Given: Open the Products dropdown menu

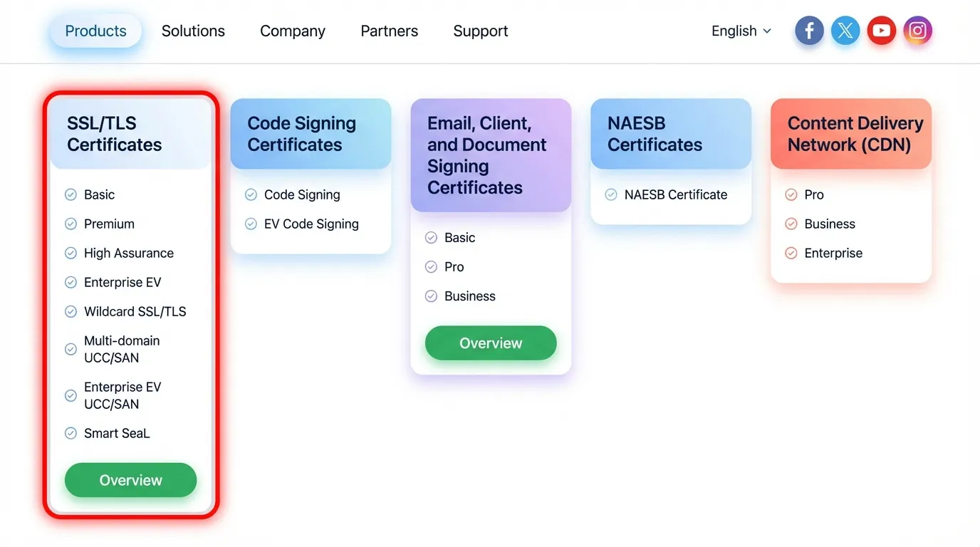Looking at the screenshot, I should (95, 31).
